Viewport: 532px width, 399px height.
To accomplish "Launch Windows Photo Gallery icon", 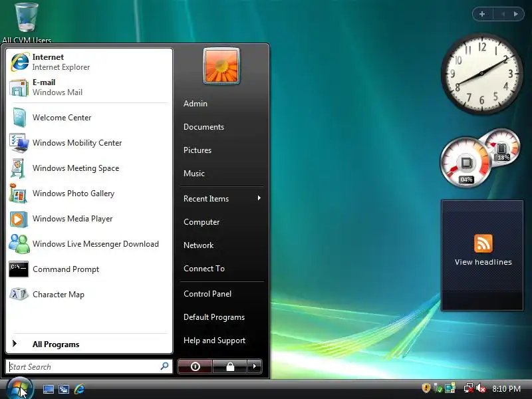I will 19,194.
